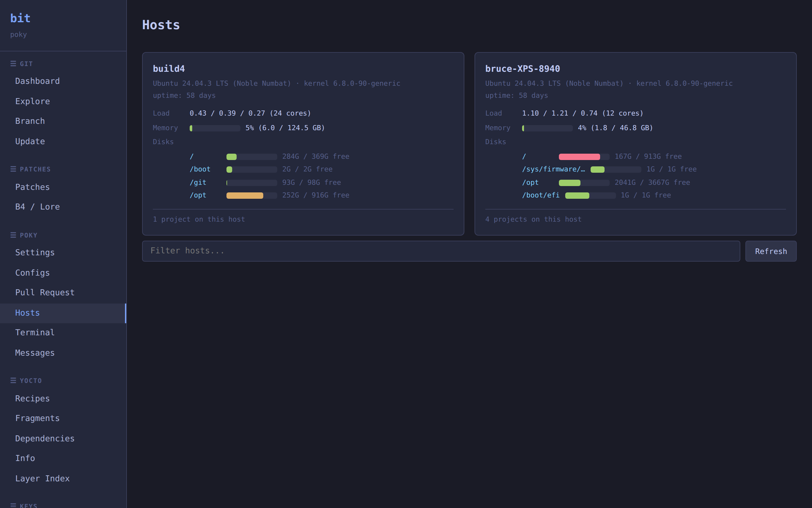Click build4 /opt mount label
Viewport: 812px width, 508px height.
point(198,195)
